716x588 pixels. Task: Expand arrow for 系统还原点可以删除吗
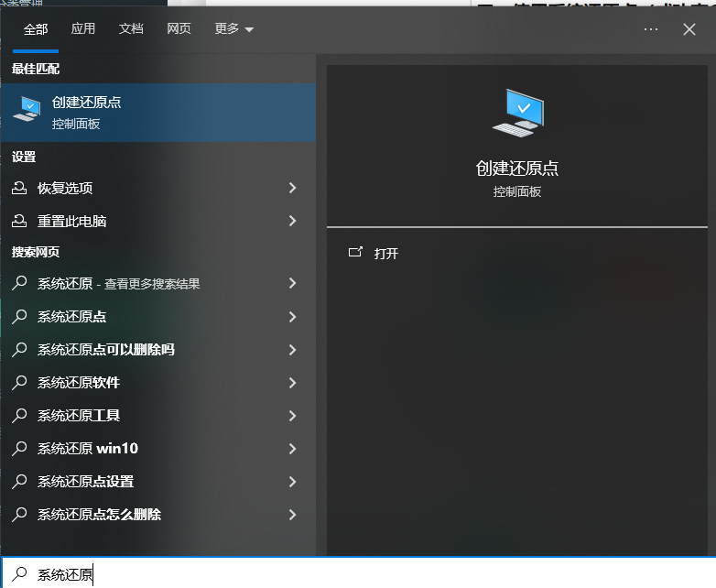(x=293, y=350)
